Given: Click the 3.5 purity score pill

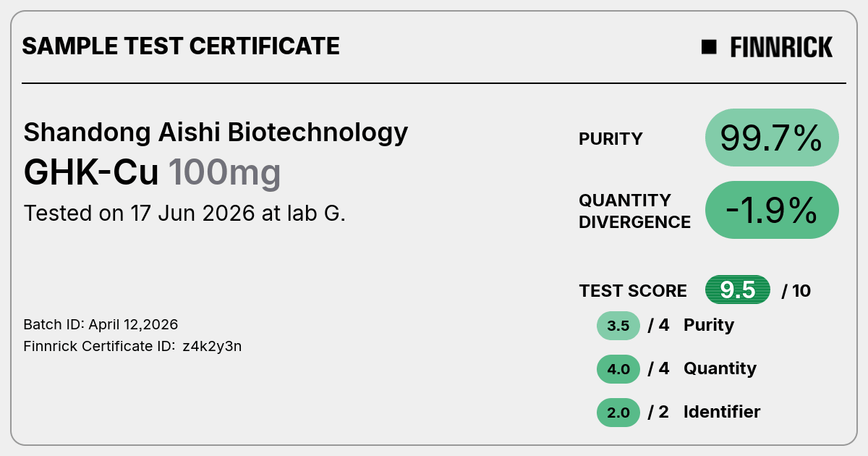Looking at the screenshot, I should click(618, 326).
